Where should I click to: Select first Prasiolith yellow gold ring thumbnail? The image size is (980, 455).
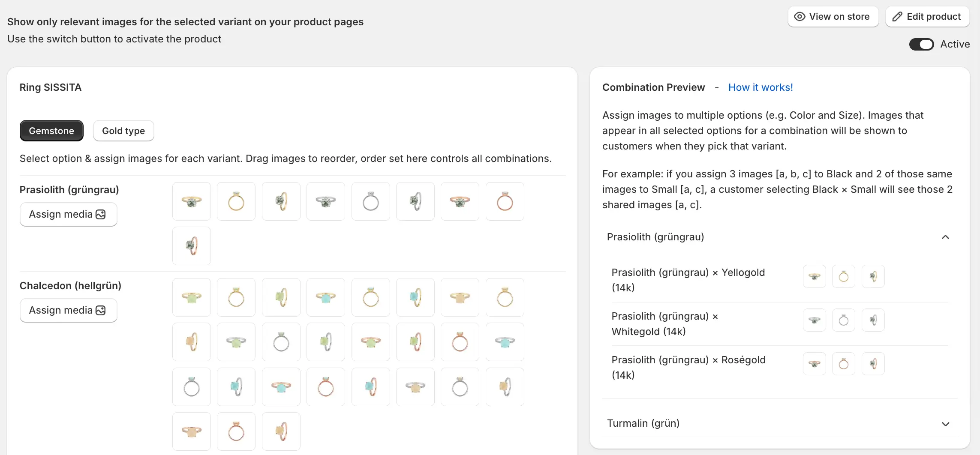[192, 201]
